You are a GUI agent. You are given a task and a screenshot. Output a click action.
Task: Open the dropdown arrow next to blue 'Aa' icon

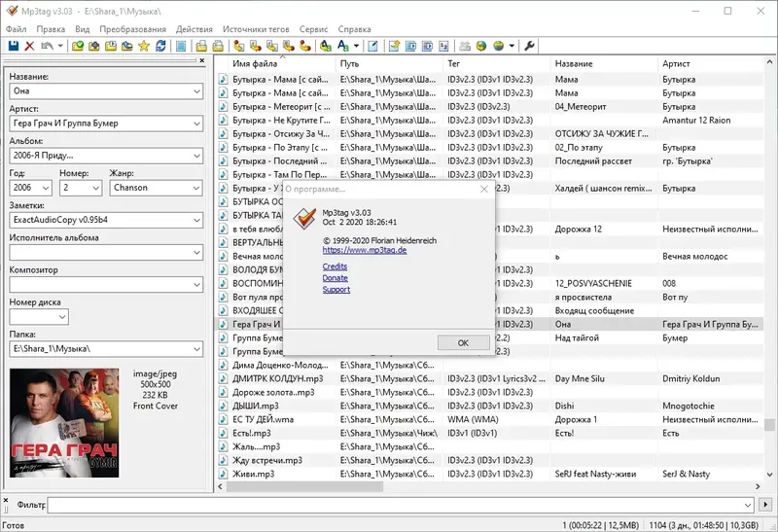(356, 46)
